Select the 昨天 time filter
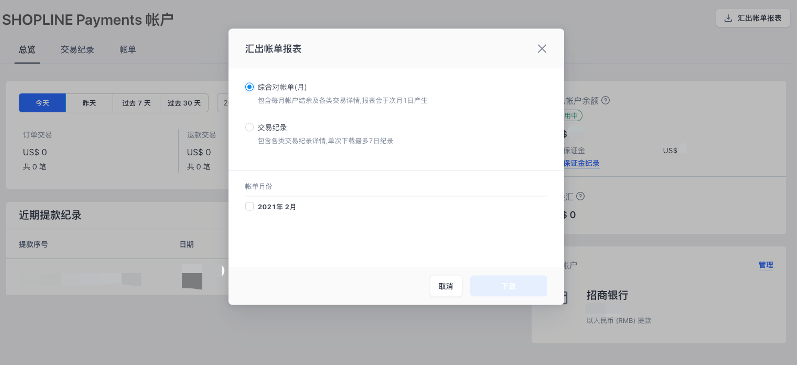 pos(89,103)
